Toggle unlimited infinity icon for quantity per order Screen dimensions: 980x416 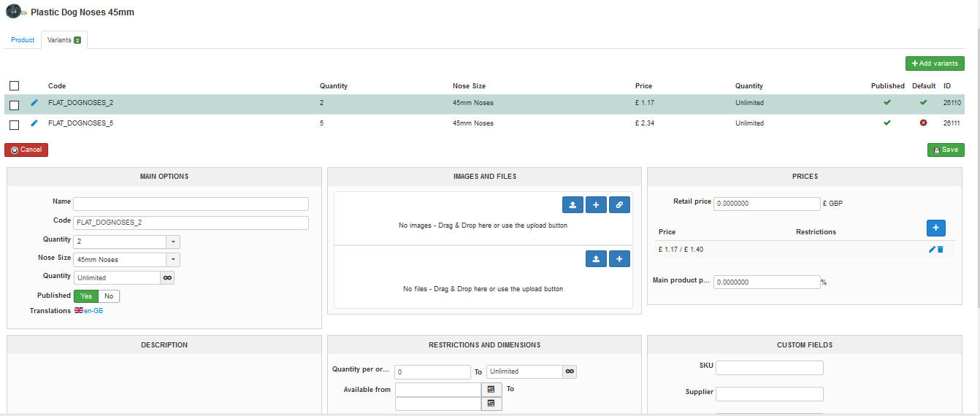tap(570, 371)
